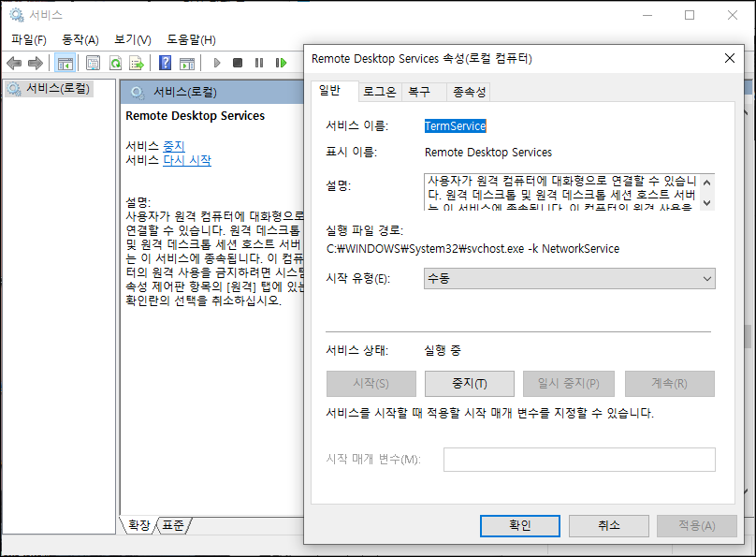
Task: Click the 취소 button
Action: tap(608, 526)
